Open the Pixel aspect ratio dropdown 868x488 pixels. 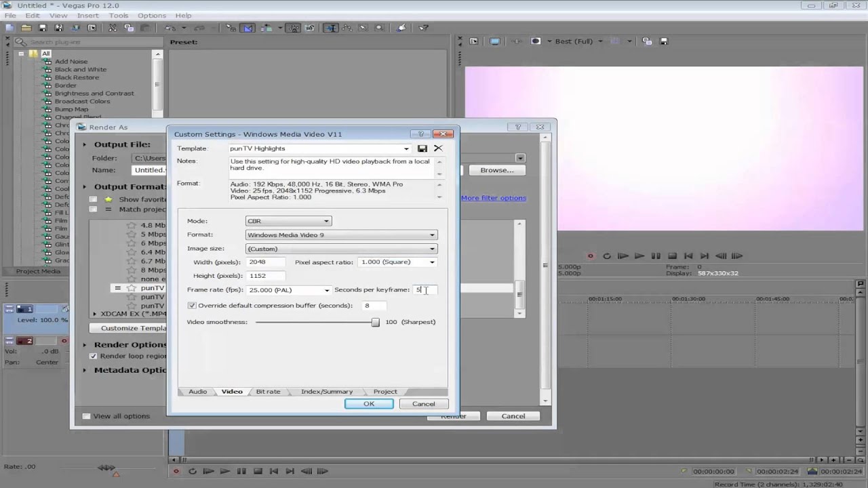coord(398,262)
